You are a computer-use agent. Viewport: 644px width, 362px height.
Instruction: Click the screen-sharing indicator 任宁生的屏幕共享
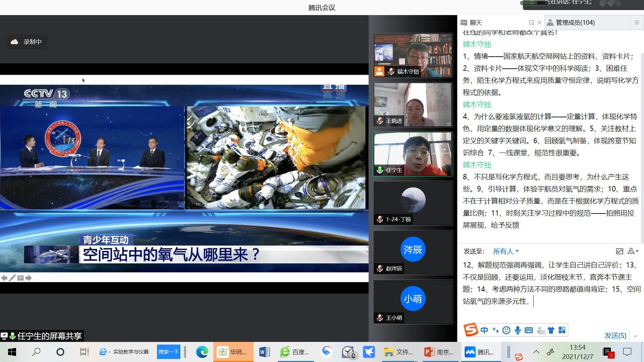pos(42,336)
